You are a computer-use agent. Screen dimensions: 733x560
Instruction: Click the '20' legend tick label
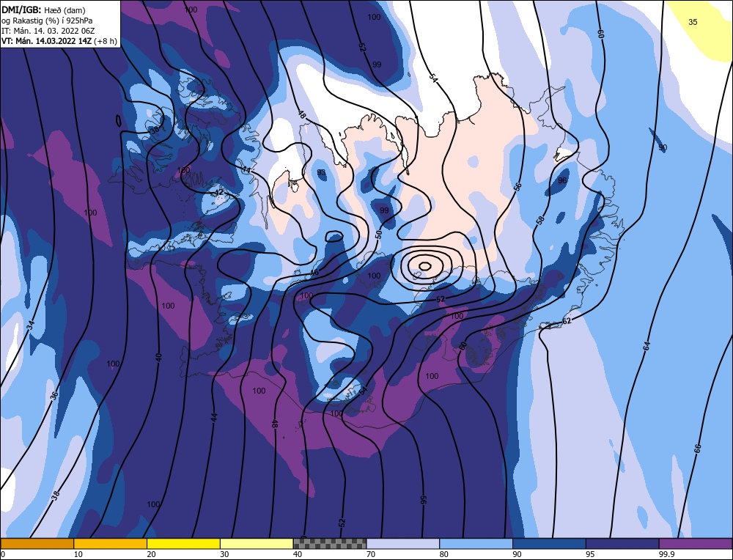click(x=151, y=554)
